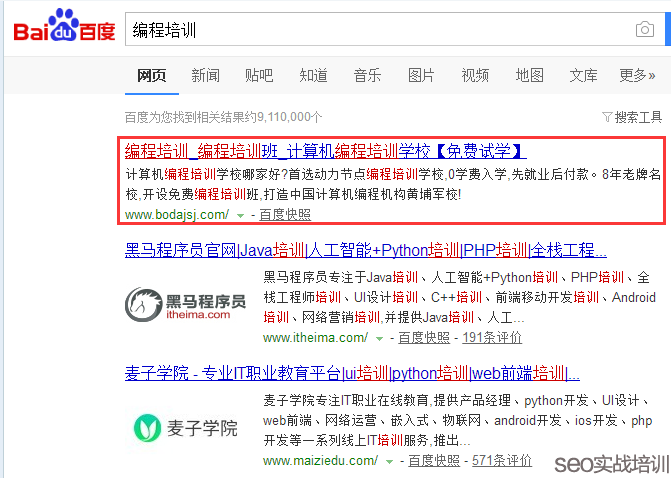Screen dimensions: 671x478
Task: Open 麦子学院 result title link
Action: [352, 373]
